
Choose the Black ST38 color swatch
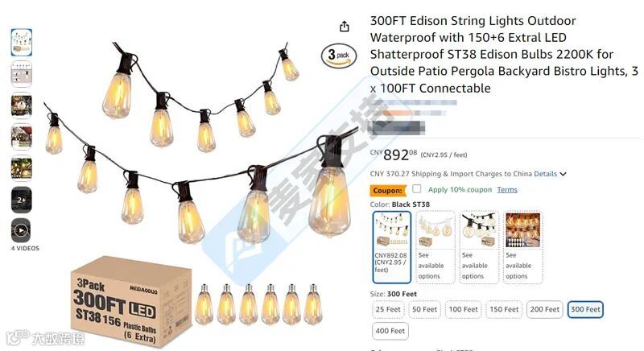(392, 247)
